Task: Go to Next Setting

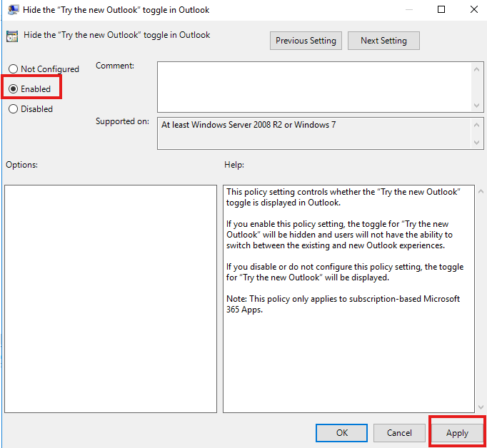Action: [x=383, y=41]
